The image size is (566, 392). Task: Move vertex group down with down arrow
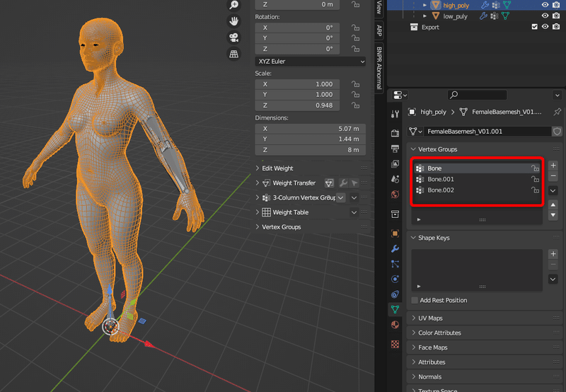tap(553, 215)
